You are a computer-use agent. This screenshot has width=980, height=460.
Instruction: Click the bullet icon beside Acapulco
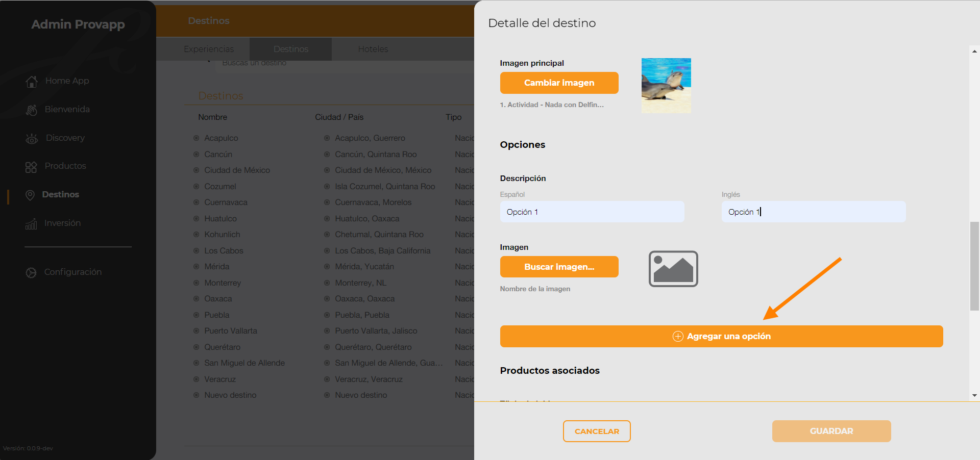[x=196, y=138]
